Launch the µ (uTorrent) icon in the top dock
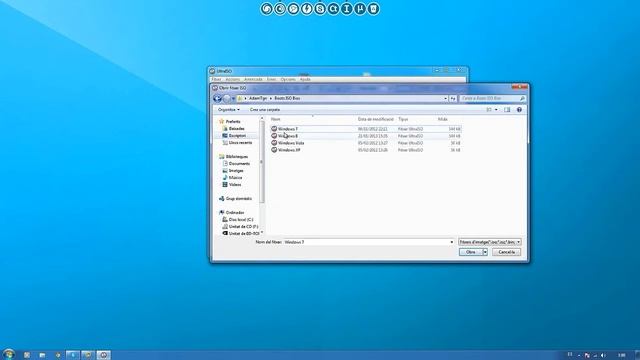 (360, 9)
